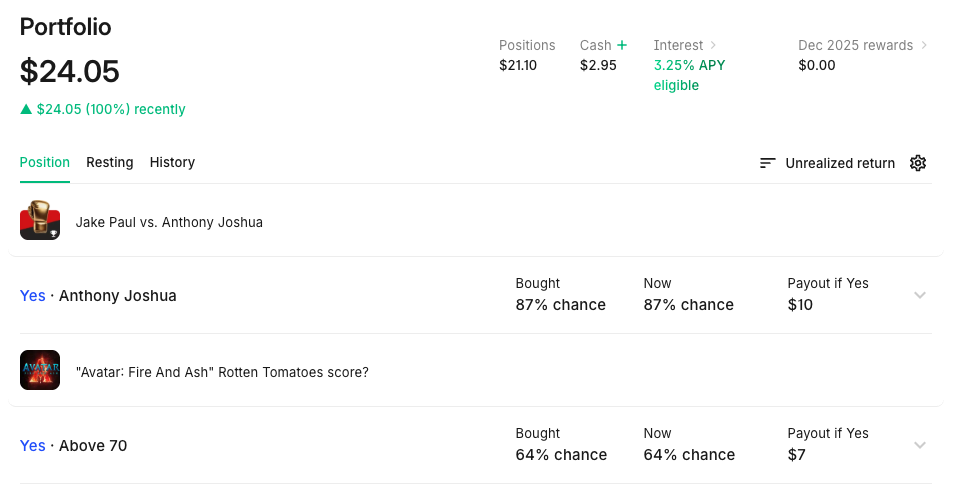This screenshot has width=958, height=489.
Task: Expand the Anthony Joshua position row
Action: (920, 295)
